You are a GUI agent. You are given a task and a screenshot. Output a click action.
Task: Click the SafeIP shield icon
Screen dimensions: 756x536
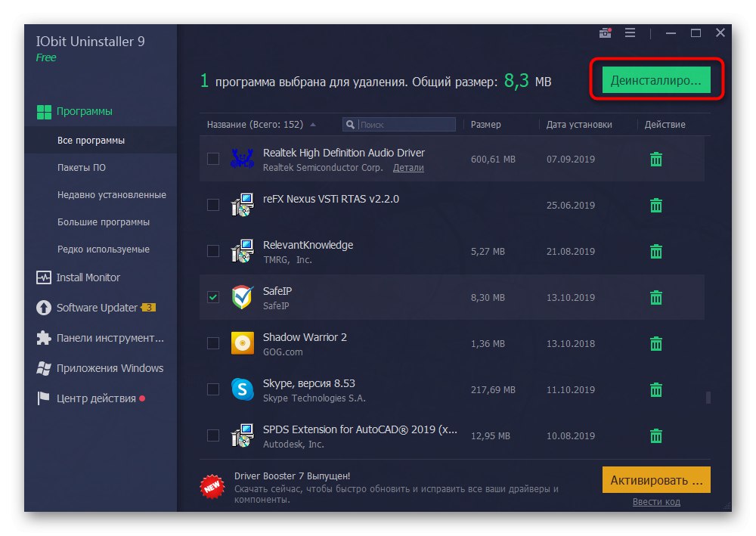[x=242, y=297]
